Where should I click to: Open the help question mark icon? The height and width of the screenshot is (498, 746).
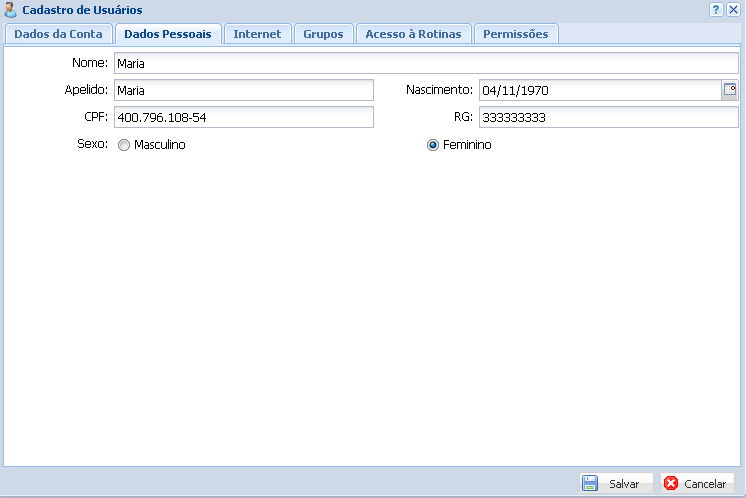[x=716, y=9]
